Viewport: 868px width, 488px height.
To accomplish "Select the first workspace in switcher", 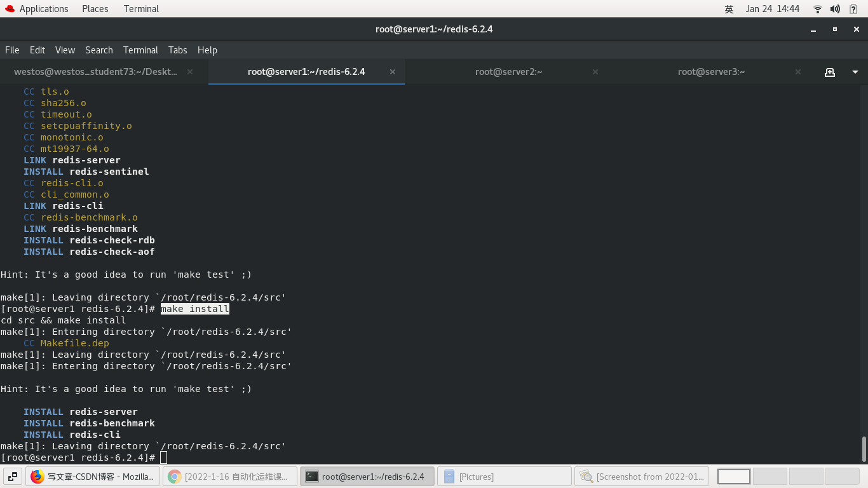I will (x=734, y=477).
